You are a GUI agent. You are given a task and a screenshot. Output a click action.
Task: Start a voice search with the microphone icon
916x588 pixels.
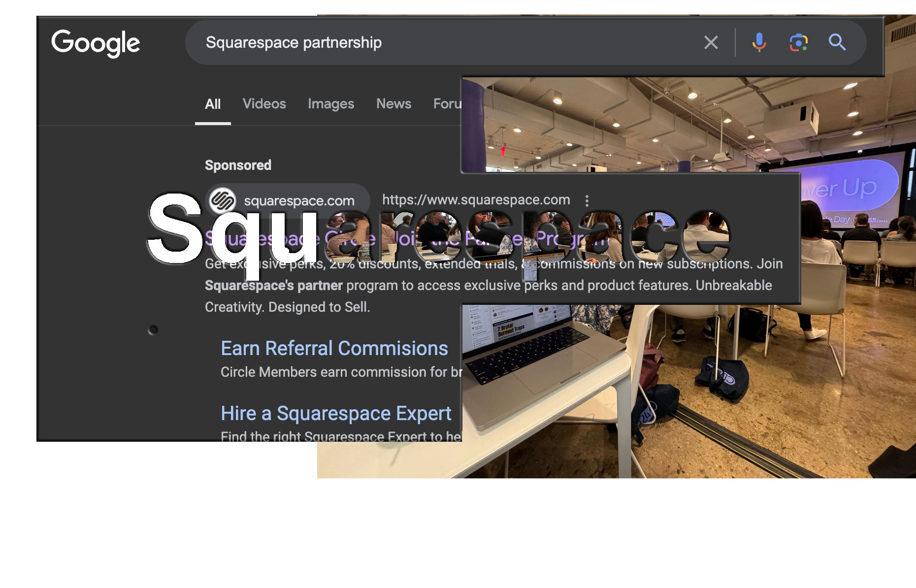point(759,42)
